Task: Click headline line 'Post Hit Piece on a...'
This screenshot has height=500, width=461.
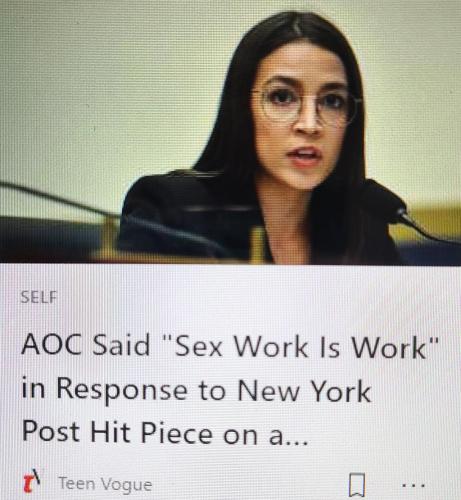Action: [x=165, y=432]
